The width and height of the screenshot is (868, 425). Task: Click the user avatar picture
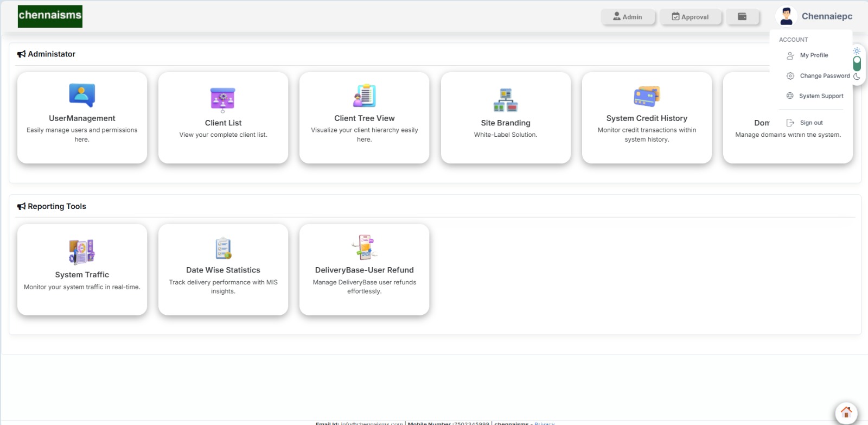(786, 16)
